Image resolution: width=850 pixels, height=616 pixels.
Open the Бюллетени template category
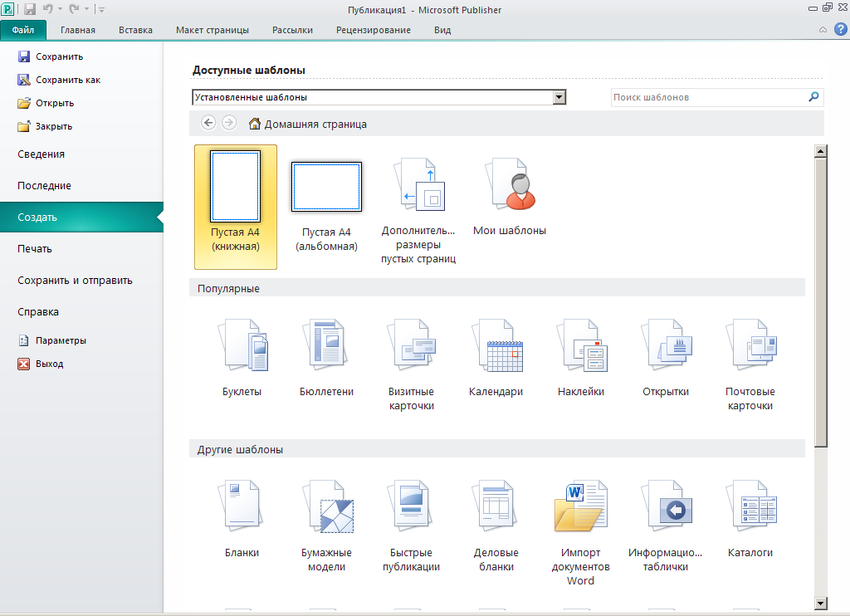[326, 359]
